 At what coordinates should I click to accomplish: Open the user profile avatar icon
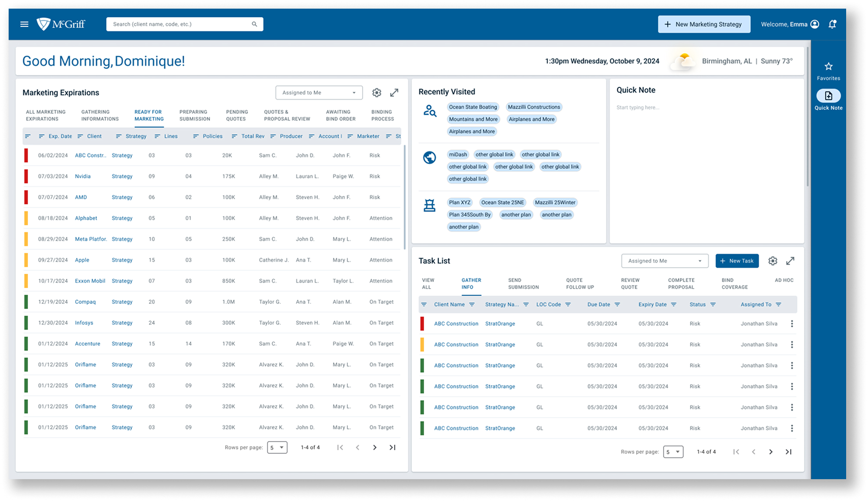tap(815, 24)
